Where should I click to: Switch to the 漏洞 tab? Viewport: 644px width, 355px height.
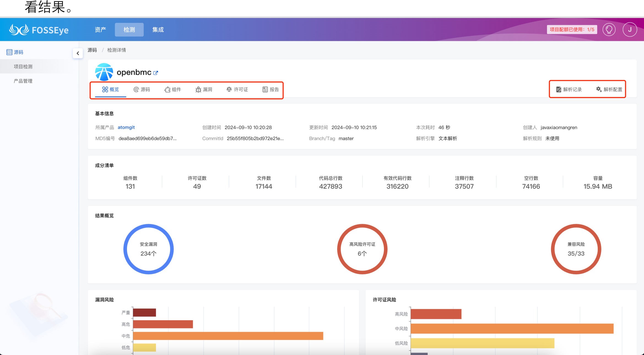(x=204, y=89)
